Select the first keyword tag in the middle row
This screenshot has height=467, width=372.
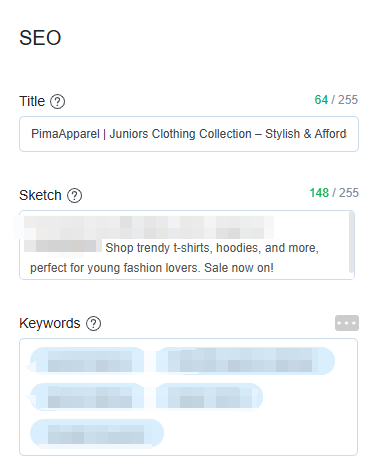(87, 397)
